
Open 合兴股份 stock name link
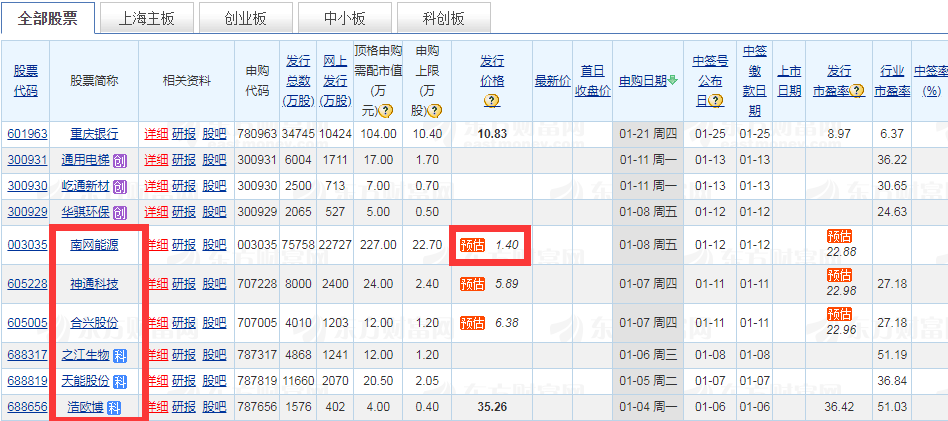coord(94,323)
